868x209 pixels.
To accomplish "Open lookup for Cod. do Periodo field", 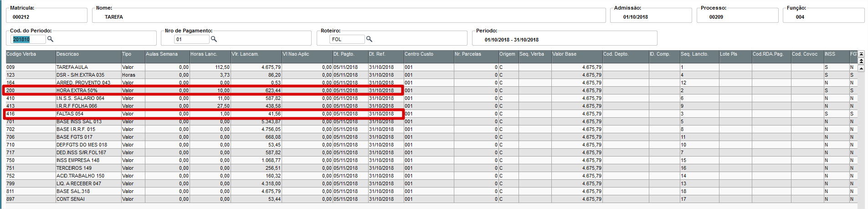I will (x=50, y=39).
